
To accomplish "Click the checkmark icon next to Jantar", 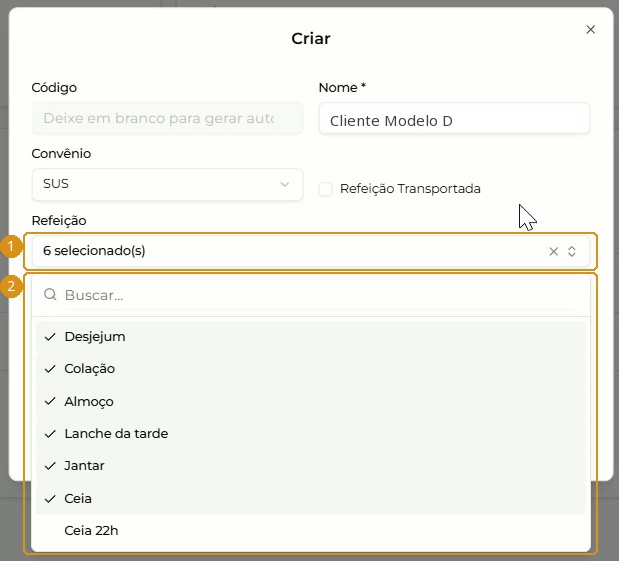I will [x=50, y=466].
